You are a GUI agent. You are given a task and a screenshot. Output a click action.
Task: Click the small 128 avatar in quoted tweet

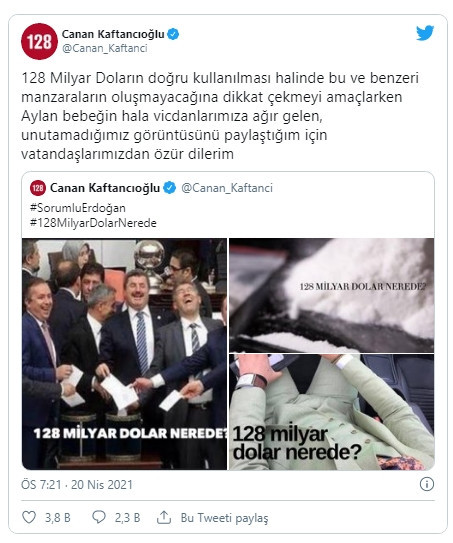point(38,188)
